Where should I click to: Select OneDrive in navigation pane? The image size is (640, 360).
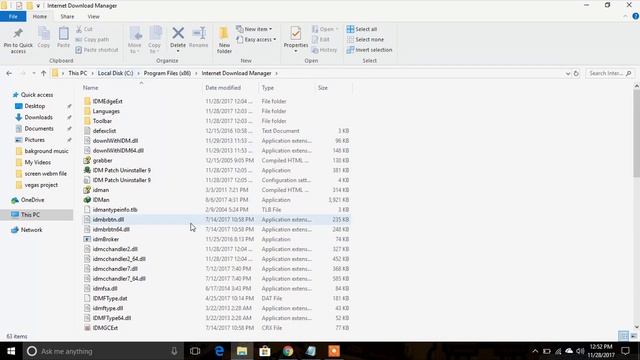tap(32, 200)
